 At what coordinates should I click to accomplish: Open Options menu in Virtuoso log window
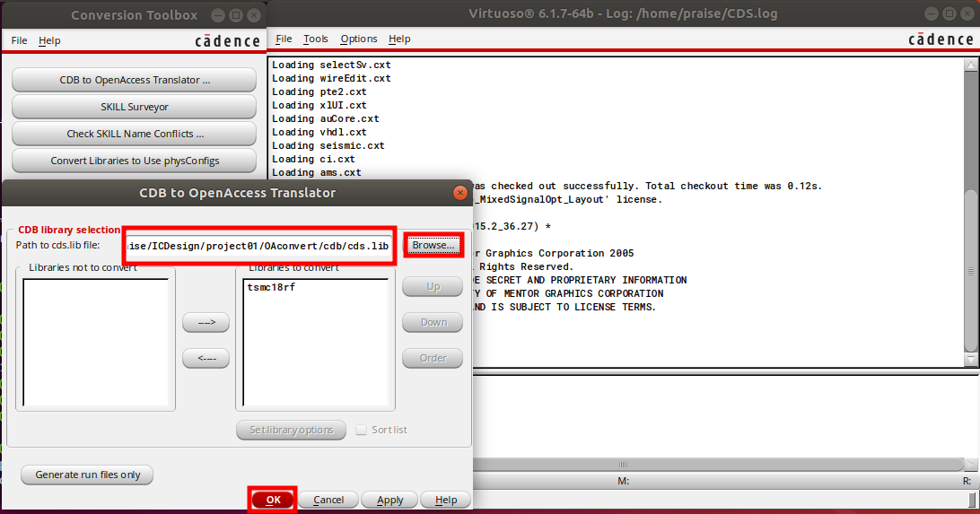pos(359,39)
